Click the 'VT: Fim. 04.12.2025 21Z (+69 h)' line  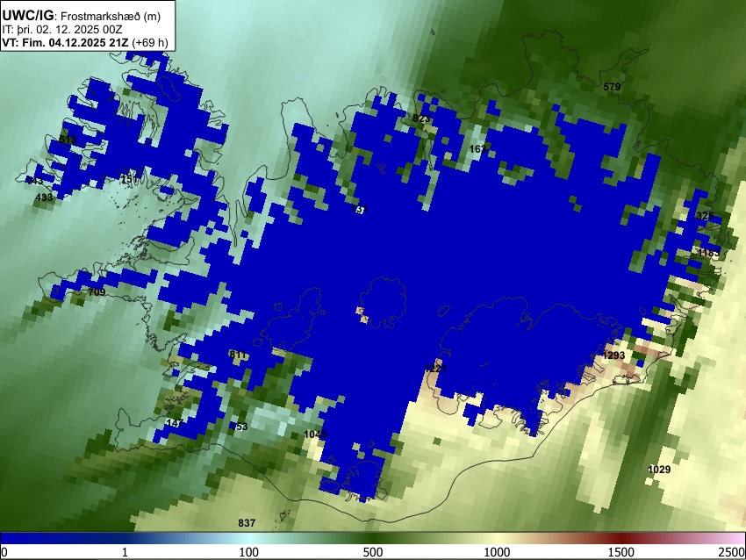pyautogui.click(x=85, y=42)
